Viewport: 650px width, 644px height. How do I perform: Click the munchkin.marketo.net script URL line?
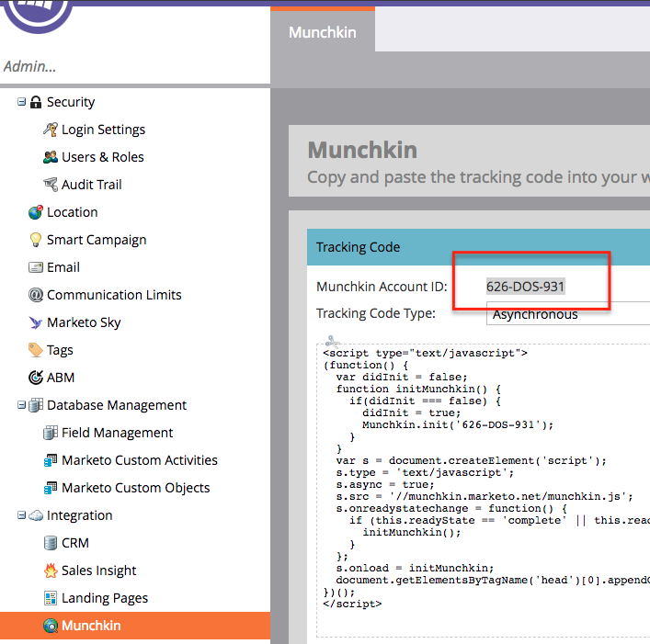[x=485, y=497]
